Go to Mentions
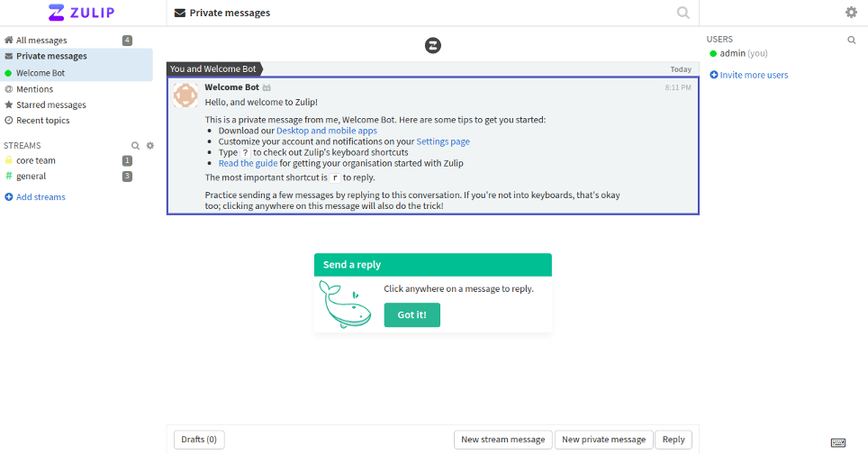868x454 pixels. coord(34,89)
